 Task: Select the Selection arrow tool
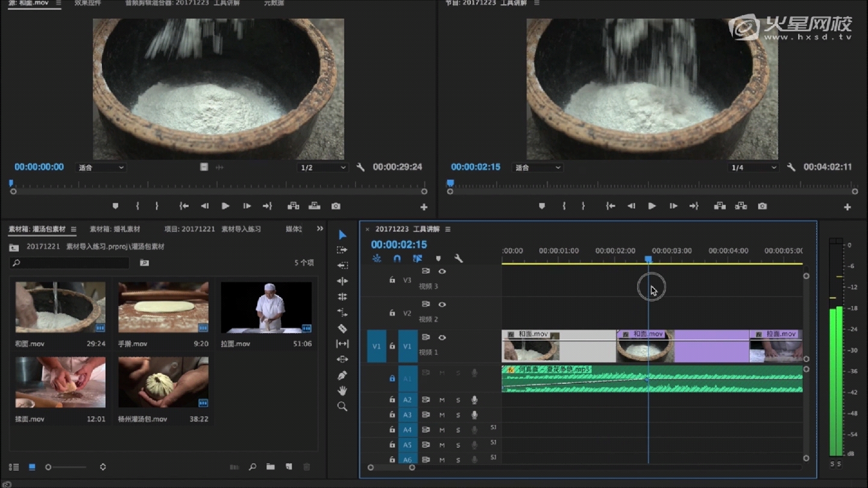tap(342, 234)
